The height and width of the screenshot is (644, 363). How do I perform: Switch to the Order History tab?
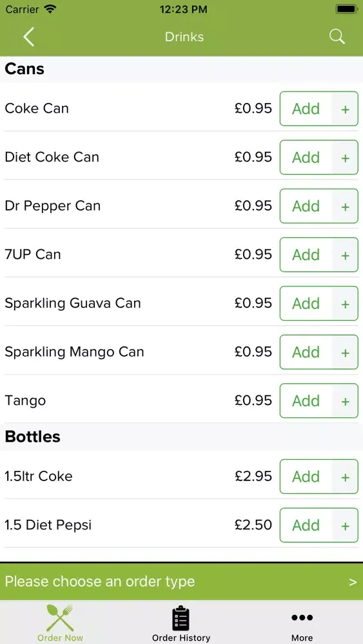pyautogui.click(x=181, y=622)
